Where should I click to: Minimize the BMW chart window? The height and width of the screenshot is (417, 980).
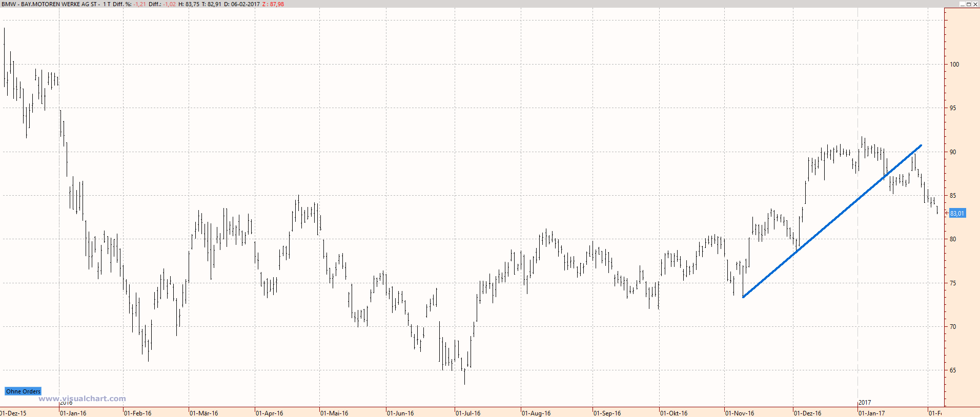pyautogui.click(x=962, y=4)
